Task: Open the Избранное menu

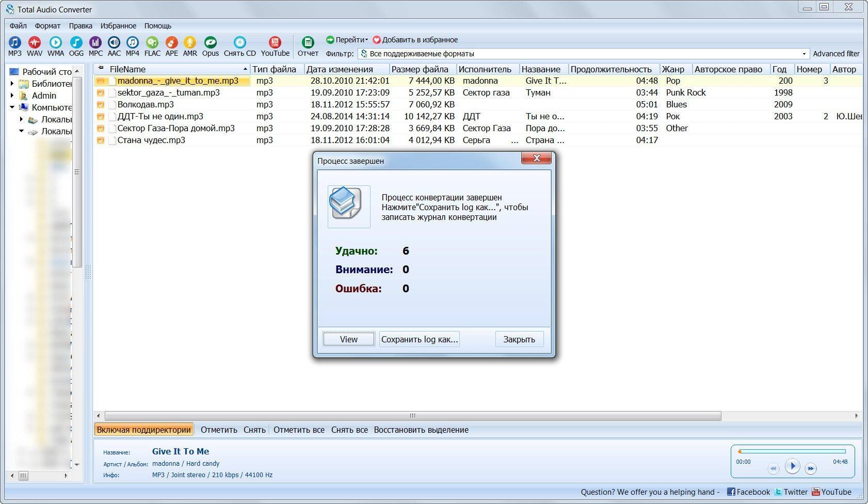Action: tap(118, 26)
